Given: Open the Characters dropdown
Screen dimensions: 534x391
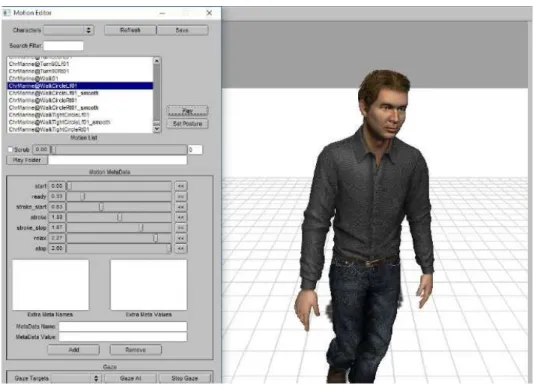Looking at the screenshot, I should [x=69, y=30].
